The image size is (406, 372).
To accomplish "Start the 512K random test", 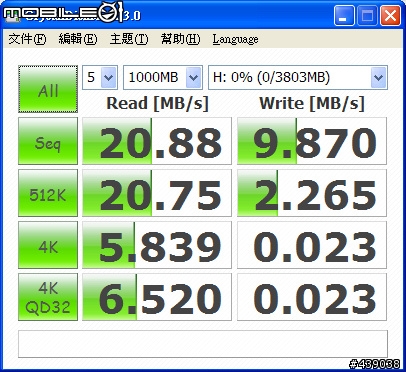I will [48, 193].
